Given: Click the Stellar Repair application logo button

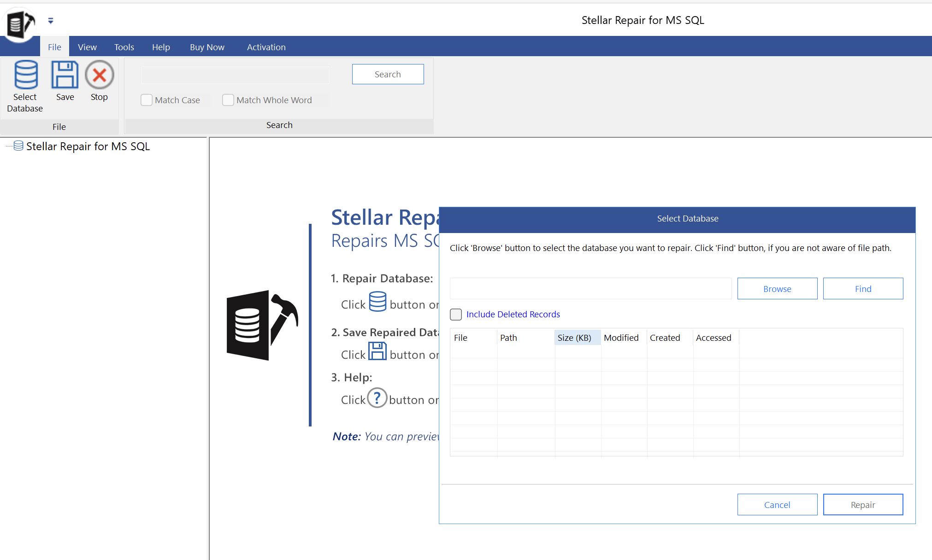Looking at the screenshot, I should click(x=20, y=24).
